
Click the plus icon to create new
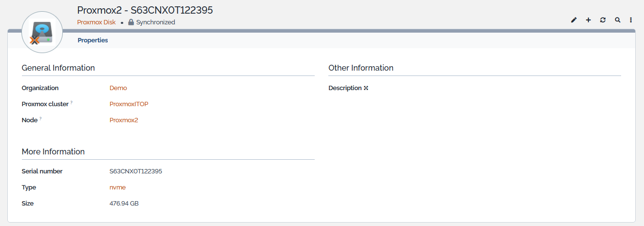[x=588, y=20]
